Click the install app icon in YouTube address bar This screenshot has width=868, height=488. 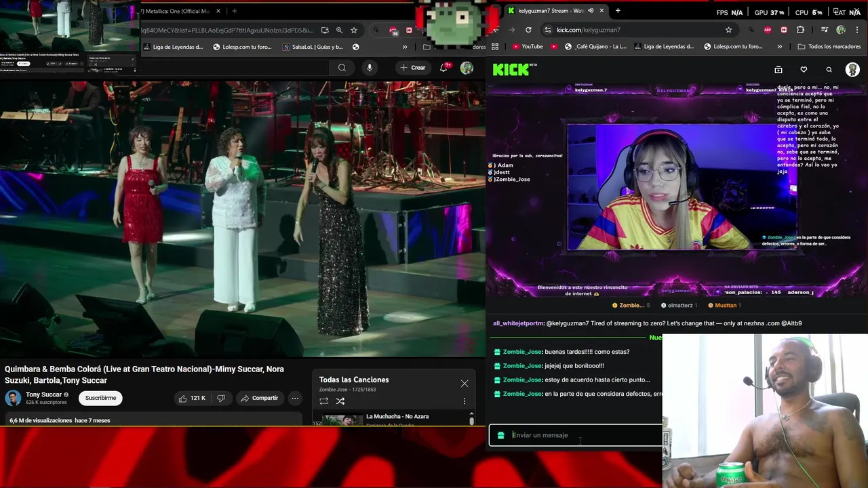pyautogui.click(x=325, y=30)
